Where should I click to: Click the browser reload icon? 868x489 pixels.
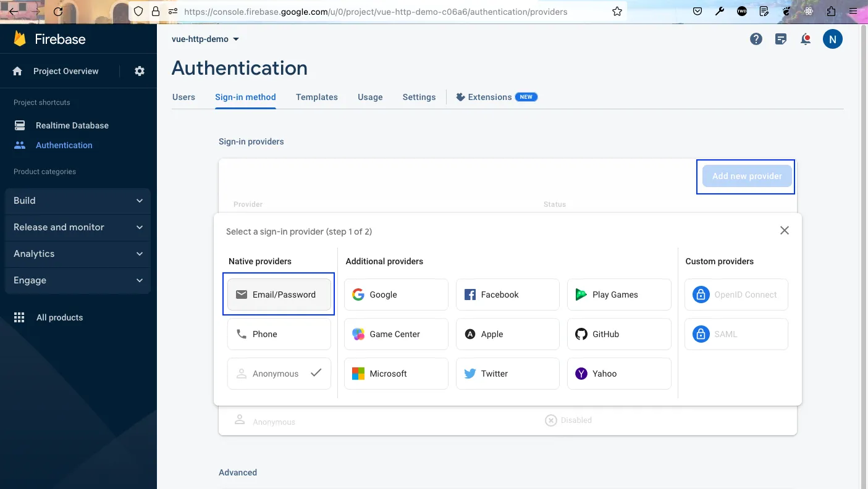click(58, 11)
